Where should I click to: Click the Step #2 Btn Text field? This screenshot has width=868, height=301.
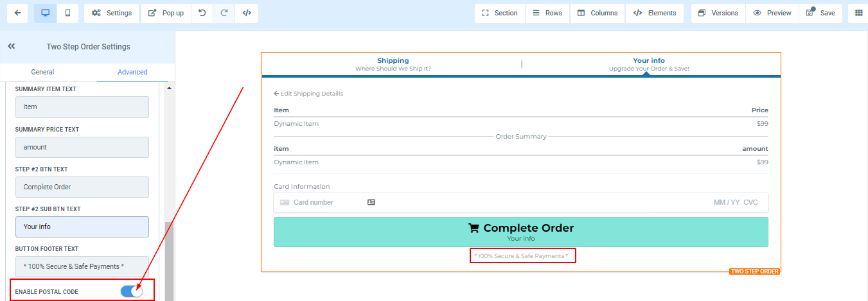point(82,187)
